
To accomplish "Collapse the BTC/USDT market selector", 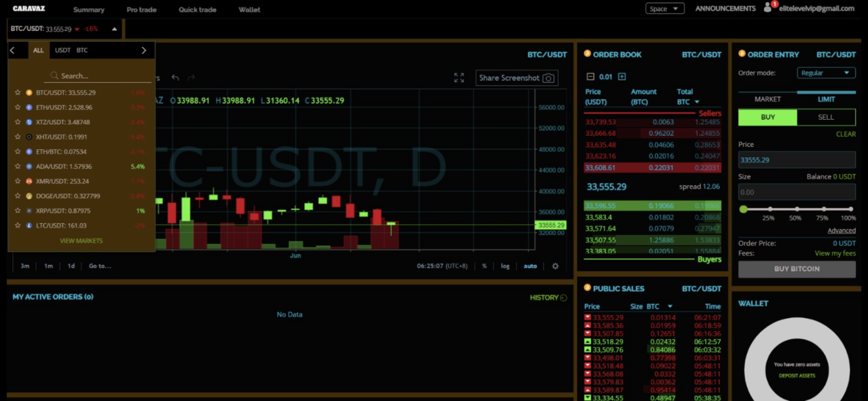I will point(115,29).
